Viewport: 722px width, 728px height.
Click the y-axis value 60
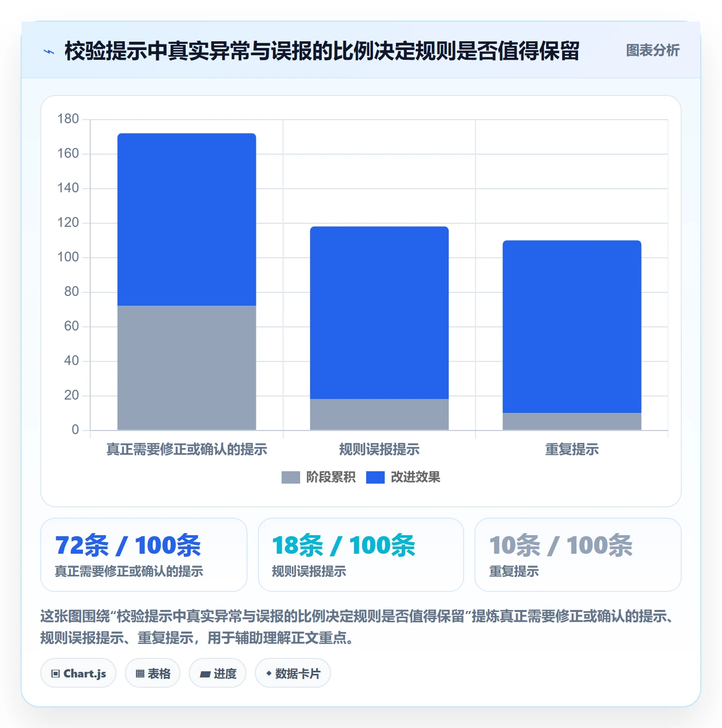71,326
